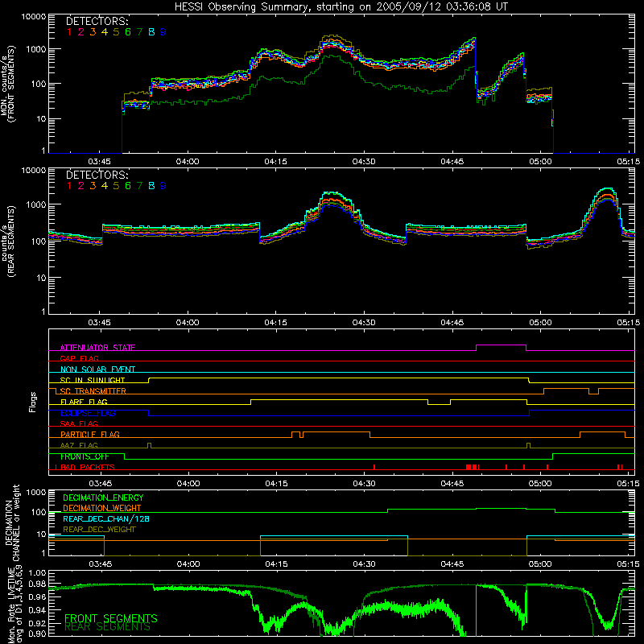
Task: Click red detector 1 in front segments legend
Action: point(69,32)
